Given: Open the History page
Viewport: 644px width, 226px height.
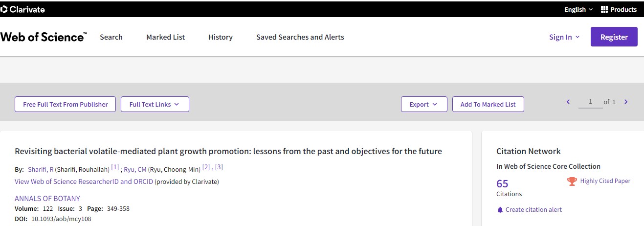Looking at the screenshot, I should [220, 37].
